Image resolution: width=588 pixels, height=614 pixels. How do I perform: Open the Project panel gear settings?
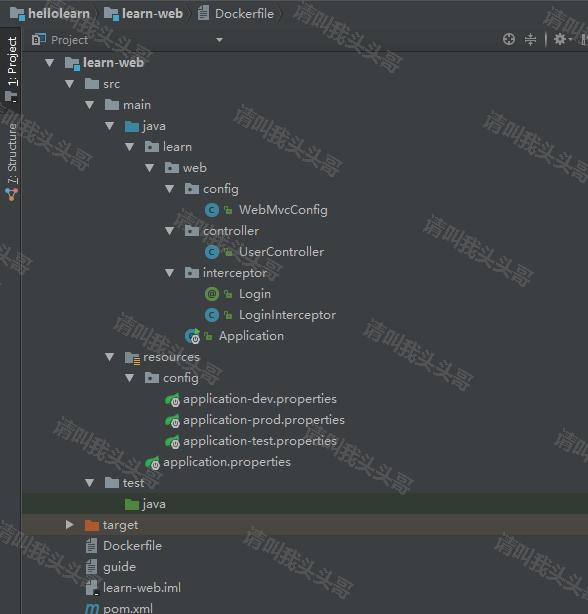(x=562, y=39)
